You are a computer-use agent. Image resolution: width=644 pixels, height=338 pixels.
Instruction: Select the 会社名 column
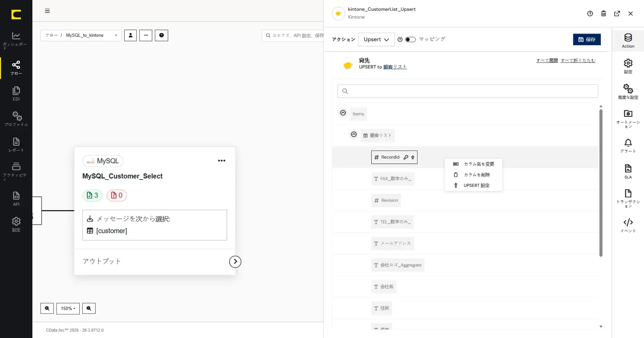(x=384, y=287)
